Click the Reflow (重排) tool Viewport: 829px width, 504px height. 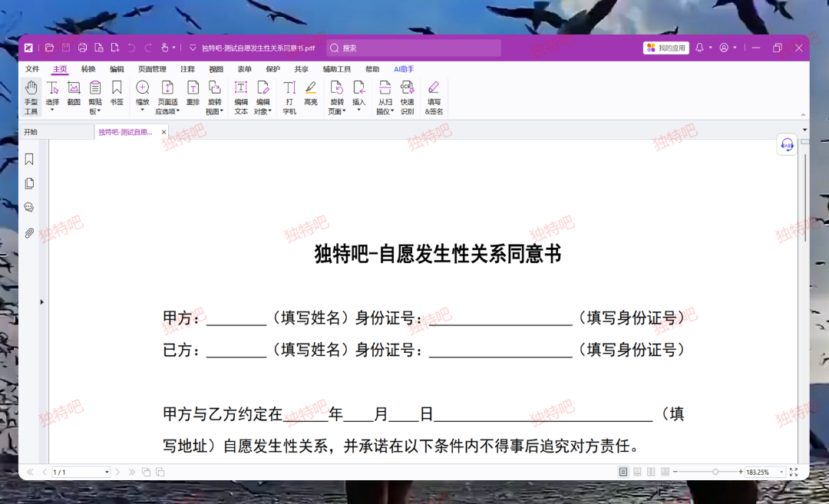pyautogui.click(x=193, y=93)
